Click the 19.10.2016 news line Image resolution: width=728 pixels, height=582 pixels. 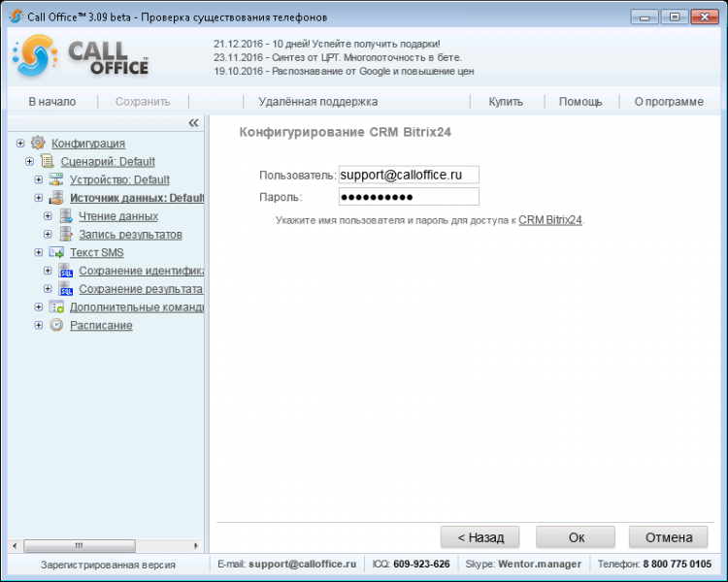pyautogui.click(x=344, y=71)
